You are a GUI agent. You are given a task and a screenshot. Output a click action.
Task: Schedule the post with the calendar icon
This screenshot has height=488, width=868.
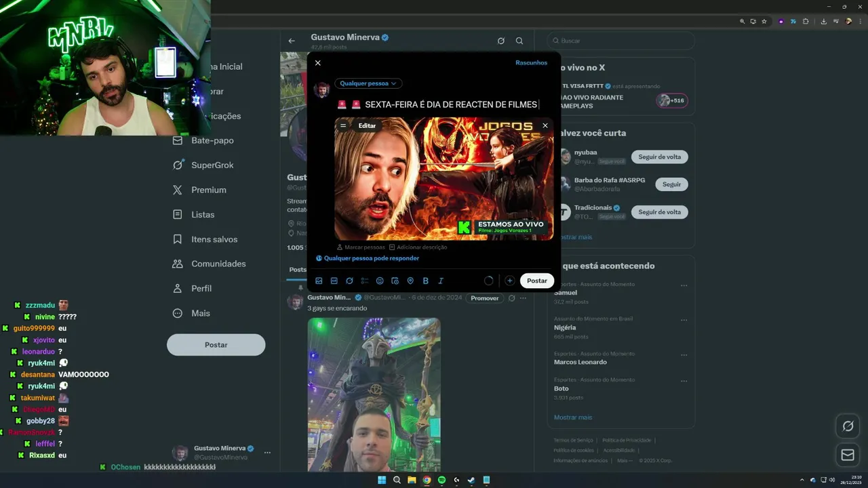coord(395,281)
